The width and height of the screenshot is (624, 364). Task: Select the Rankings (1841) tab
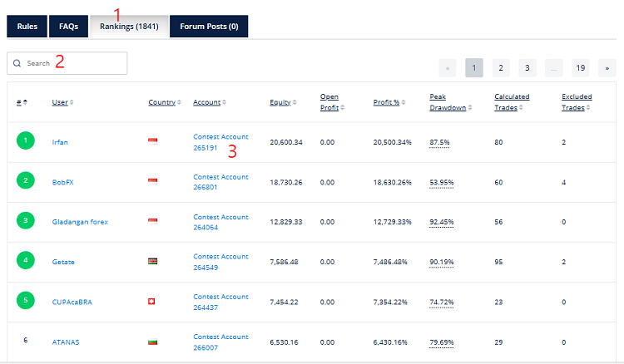click(x=129, y=27)
